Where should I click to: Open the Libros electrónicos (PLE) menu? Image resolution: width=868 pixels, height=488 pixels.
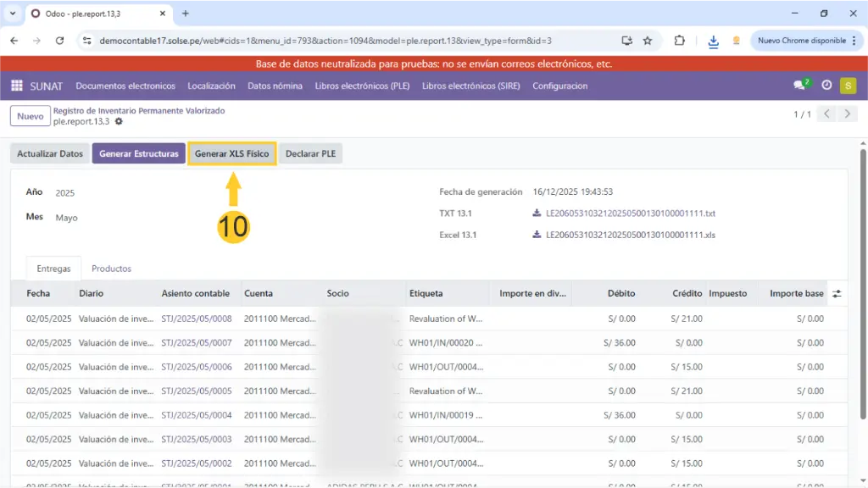click(x=363, y=86)
